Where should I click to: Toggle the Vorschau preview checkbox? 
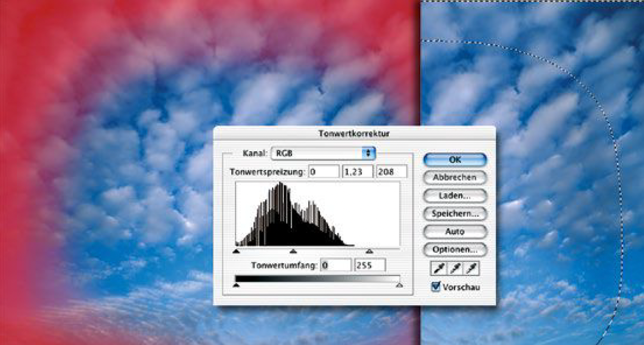tap(436, 287)
